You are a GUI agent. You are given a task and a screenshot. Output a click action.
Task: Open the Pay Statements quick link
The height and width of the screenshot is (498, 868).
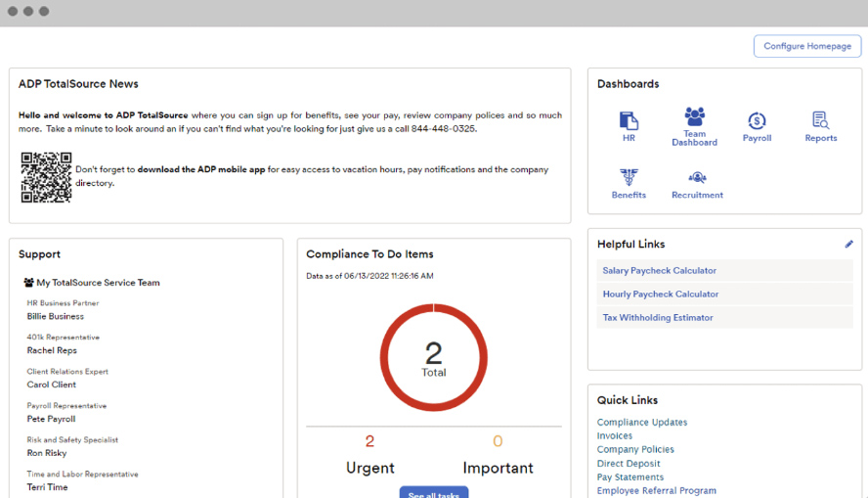(x=629, y=477)
